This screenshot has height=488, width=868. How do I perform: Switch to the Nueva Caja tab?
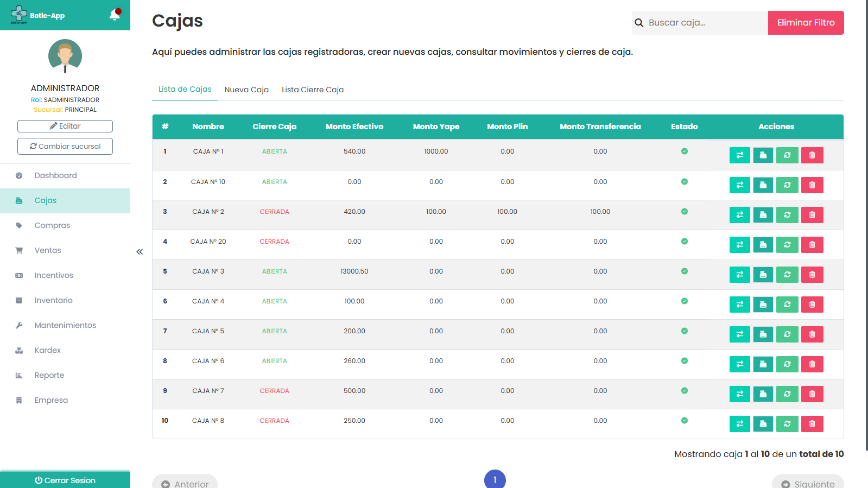point(246,90)
